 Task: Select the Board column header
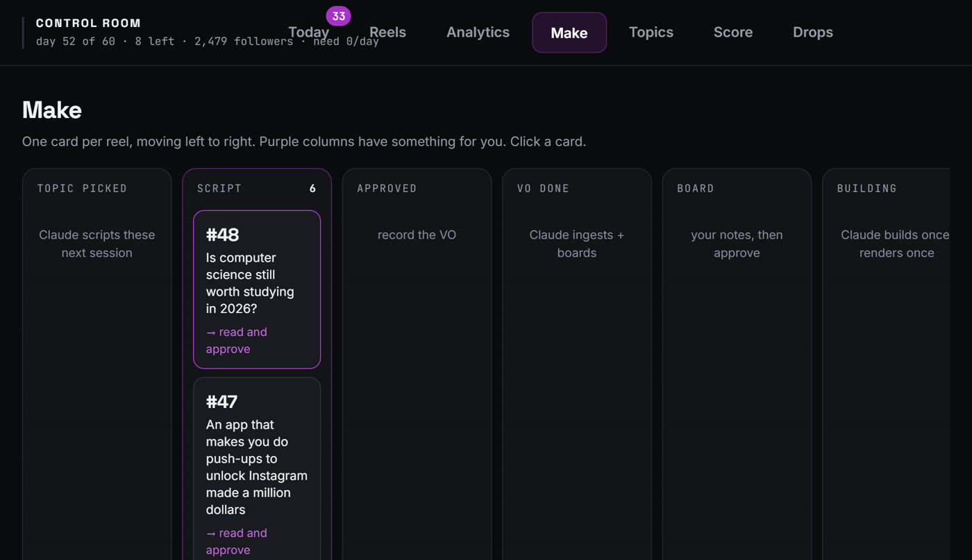(696, 188)
